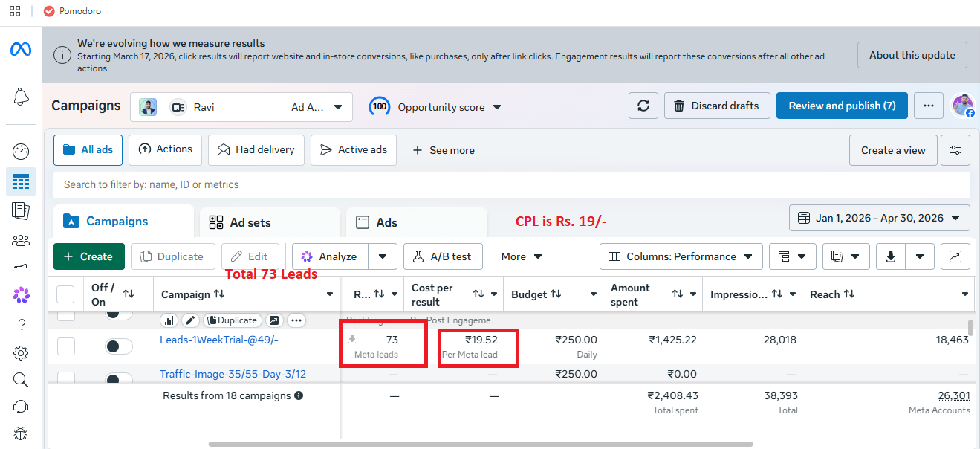Image resolution: width=980 pixels, height=449 pixels.
Task: Open the filter sliders icon button
Action: [955, 150]
